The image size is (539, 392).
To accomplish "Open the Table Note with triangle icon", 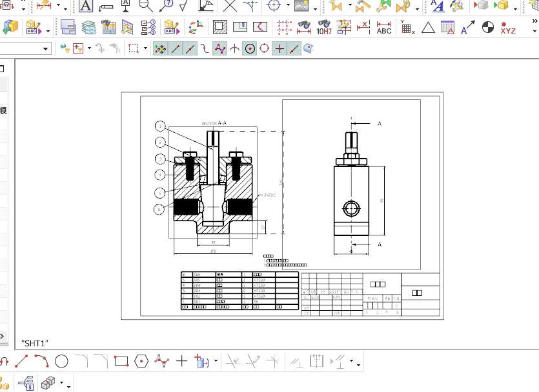I will coord(447,28).
